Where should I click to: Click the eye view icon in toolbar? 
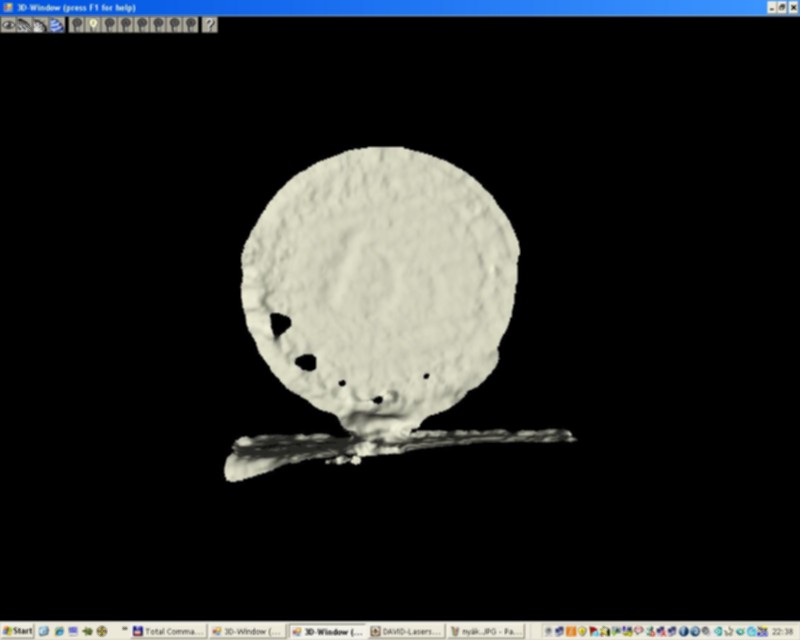point(8,24)
